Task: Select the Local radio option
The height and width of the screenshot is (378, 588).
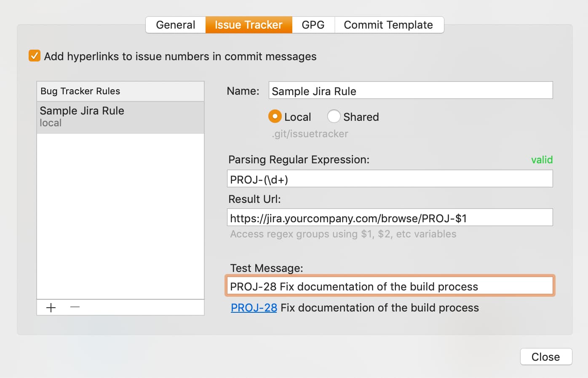Action: pos(275,117)
